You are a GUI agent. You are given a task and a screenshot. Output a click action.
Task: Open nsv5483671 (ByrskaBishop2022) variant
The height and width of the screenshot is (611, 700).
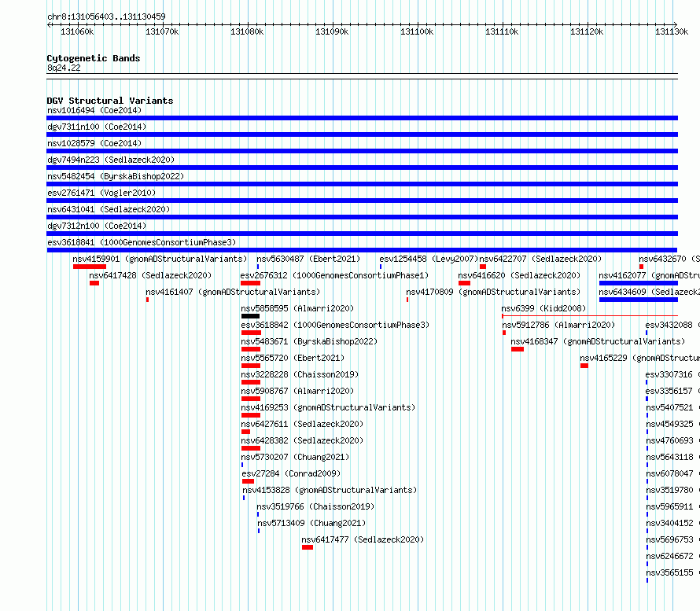coord(309,341)
